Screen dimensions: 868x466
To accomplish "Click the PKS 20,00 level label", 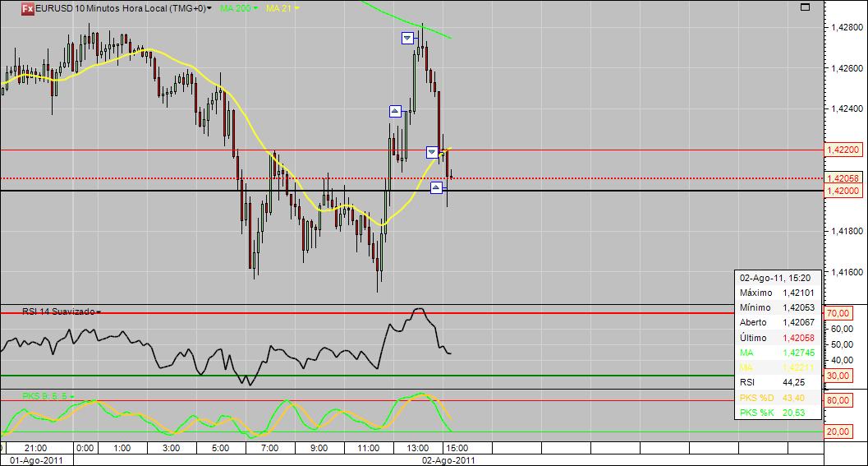I will coord(838,431).
